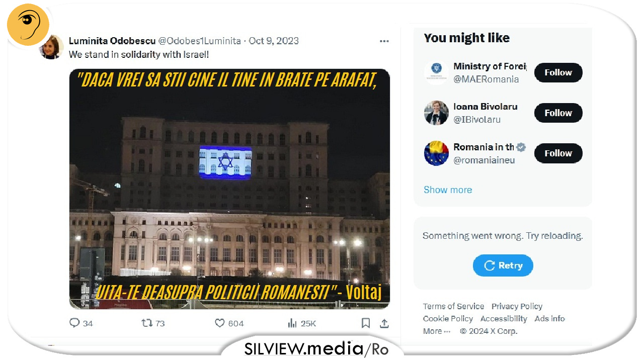The image size is (644, 362).
Task: Like the tweet with the heart icon
Action: coord(220,323)
